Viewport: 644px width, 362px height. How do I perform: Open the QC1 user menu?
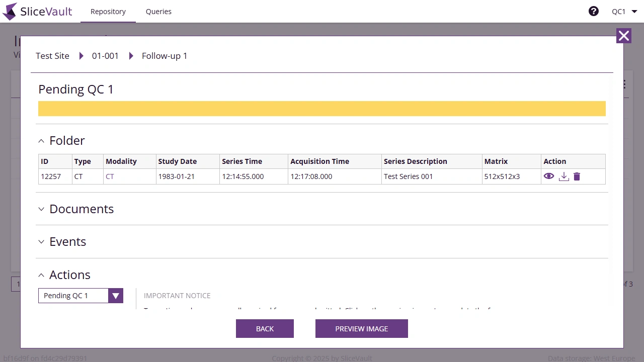(x=624, y=12)
